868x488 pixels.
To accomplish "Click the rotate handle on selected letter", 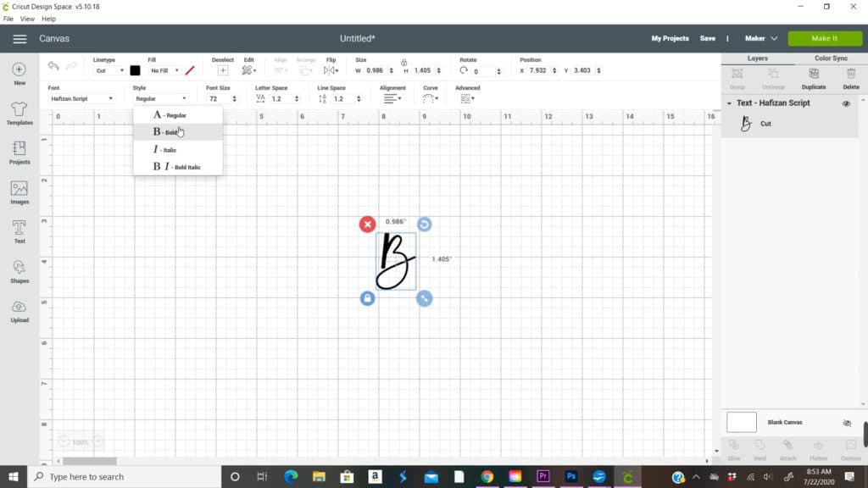I will click(x=424, y=224).
